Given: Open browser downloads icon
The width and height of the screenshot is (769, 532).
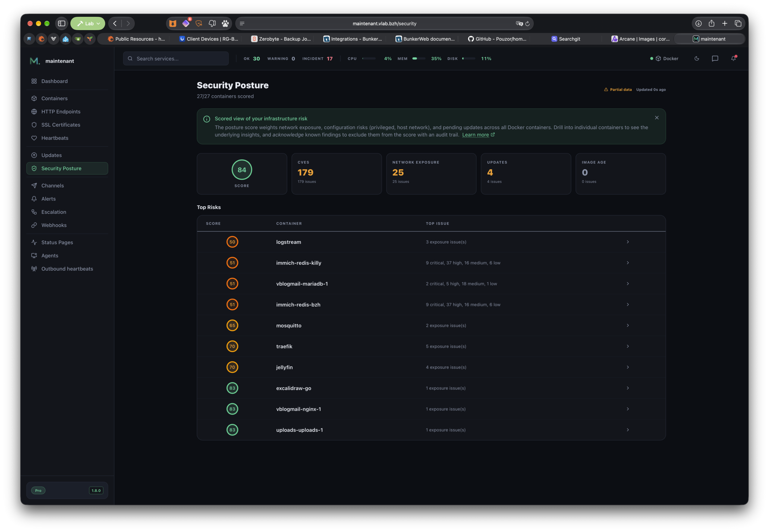Looking at the screenshot, I should (698, 23).
